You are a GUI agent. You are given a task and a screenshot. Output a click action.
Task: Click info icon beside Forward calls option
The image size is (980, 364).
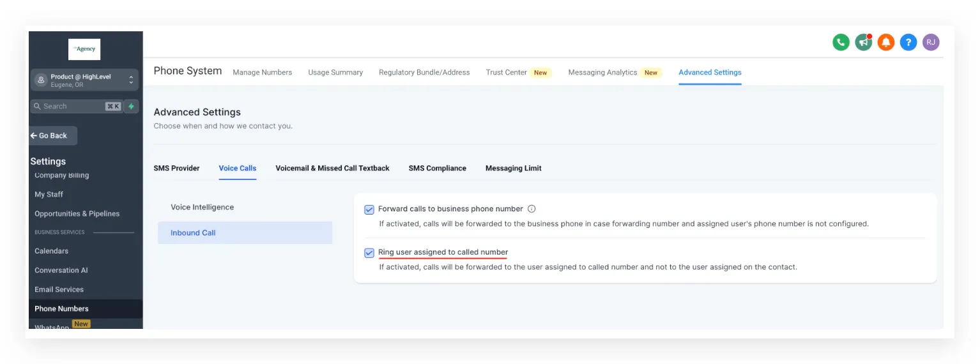[532, 209]
